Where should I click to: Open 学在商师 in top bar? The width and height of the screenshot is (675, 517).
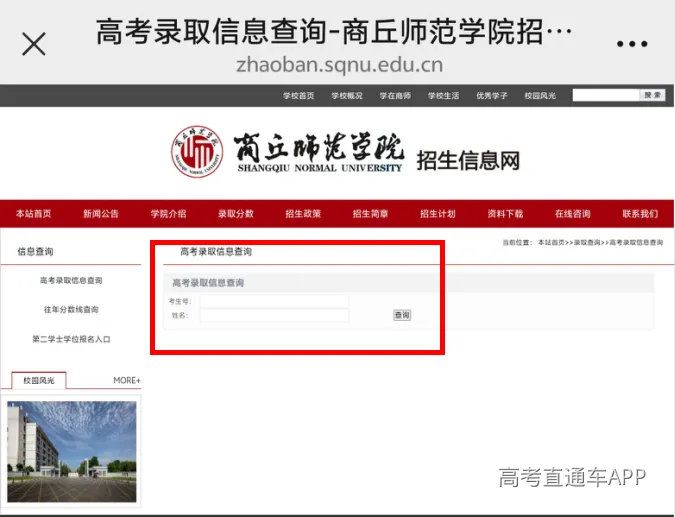point(395,96)
